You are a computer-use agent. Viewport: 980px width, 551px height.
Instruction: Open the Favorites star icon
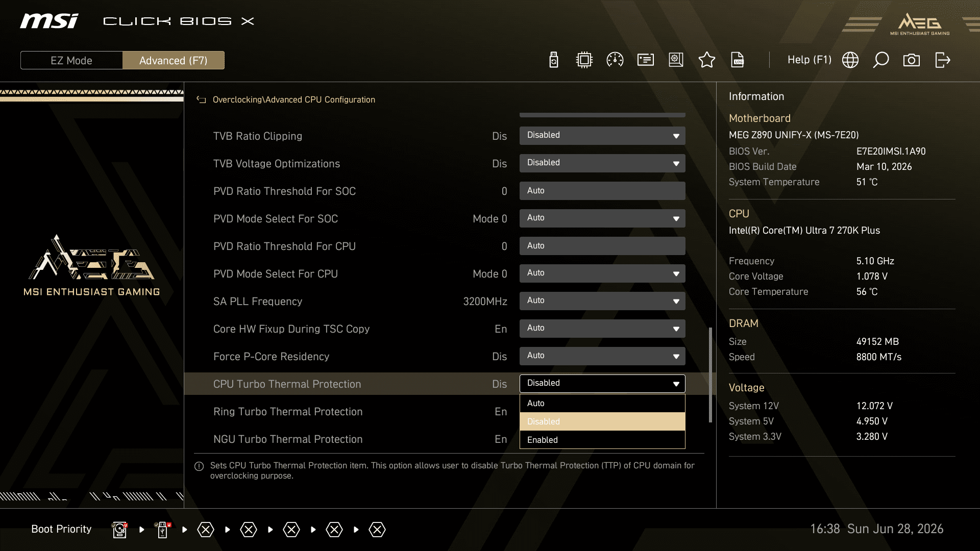pyautogui.click(x=707, y=60)
